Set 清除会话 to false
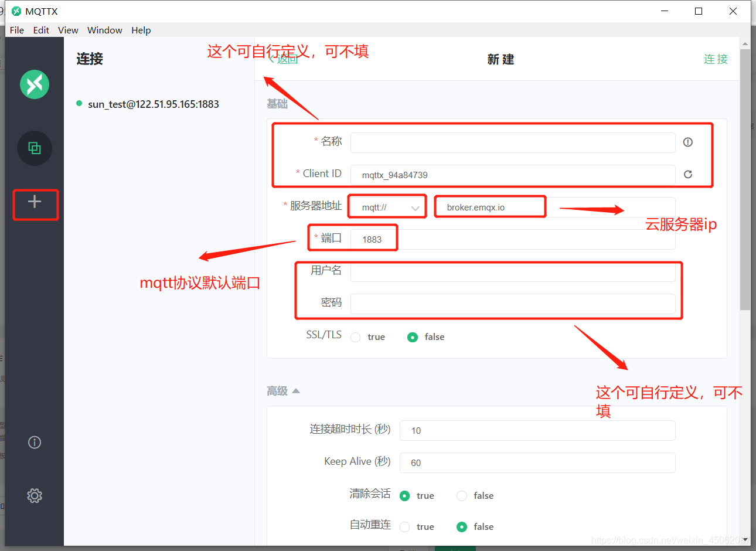This screenshot has width=756, height=551. tap(462, 496)
